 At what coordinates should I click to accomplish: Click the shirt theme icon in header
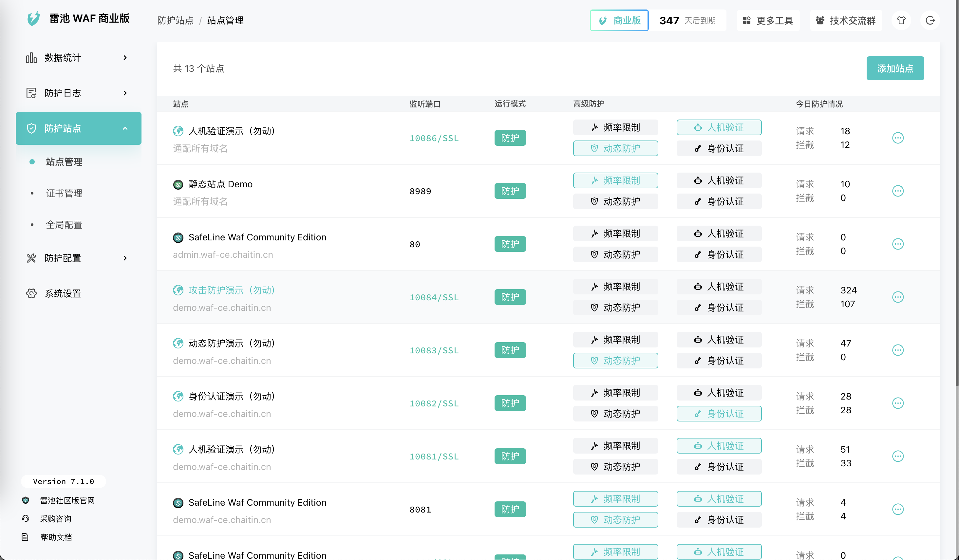coord(901,21)
